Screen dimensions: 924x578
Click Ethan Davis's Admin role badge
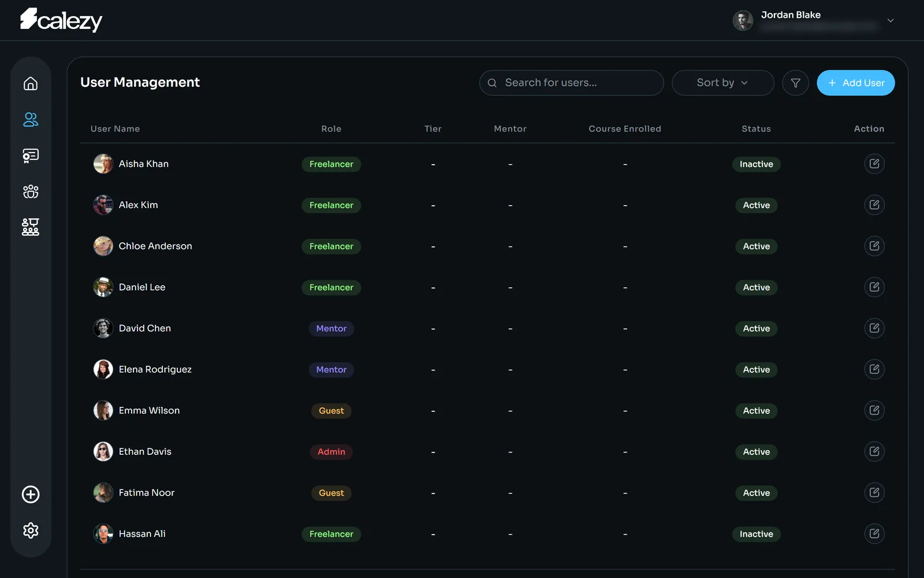(x=331, y=452)
